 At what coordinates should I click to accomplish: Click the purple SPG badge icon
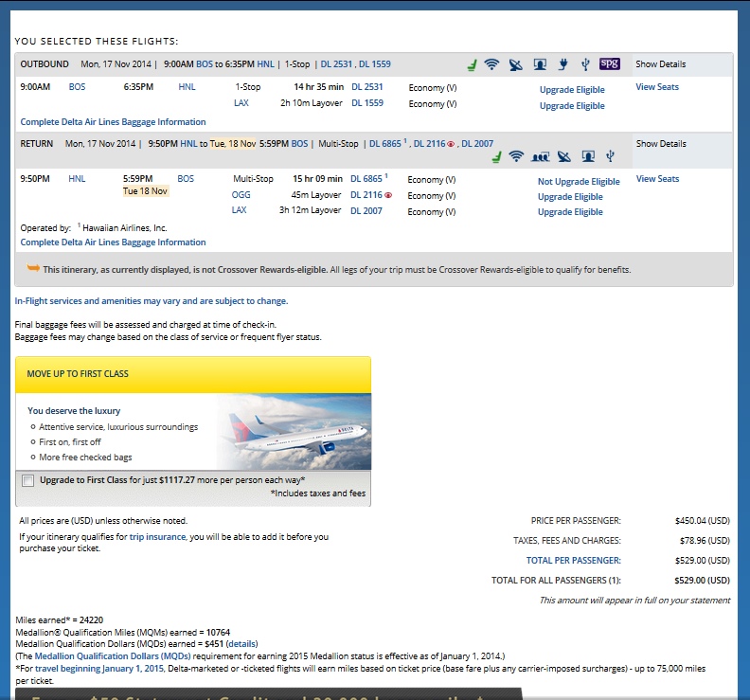point(610,64)
